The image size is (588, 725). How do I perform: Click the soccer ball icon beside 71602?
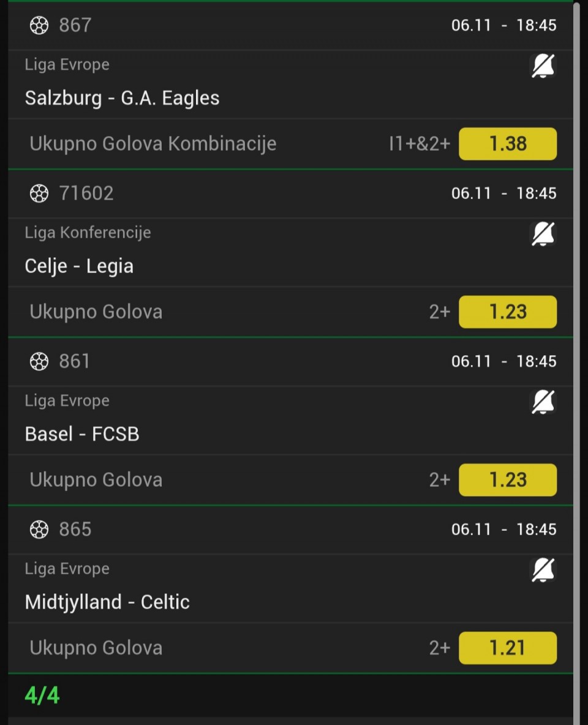tap(39, 193)
